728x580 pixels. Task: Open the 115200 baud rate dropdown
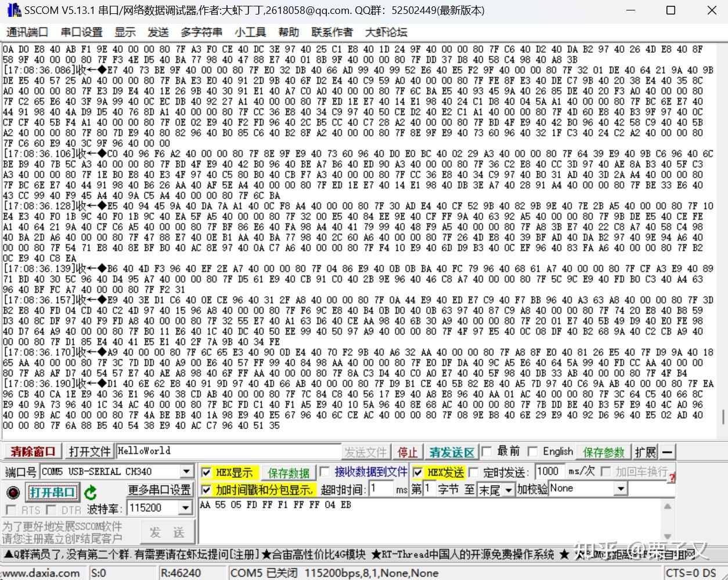click(186, 507)
